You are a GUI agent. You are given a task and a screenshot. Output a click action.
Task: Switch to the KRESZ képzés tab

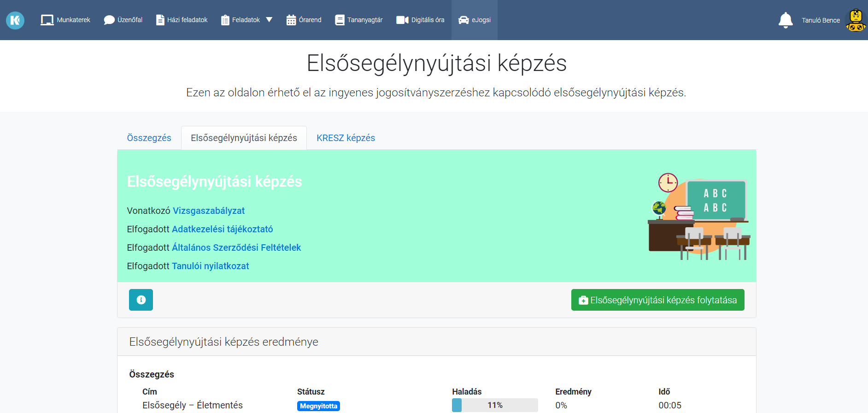coord(346,138)
